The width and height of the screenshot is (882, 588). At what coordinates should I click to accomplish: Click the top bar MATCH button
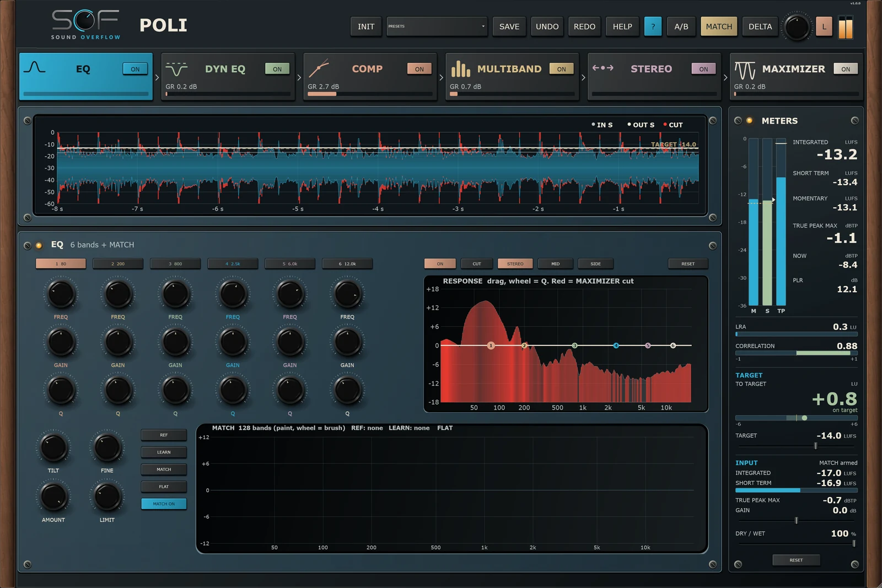click(719, 26)
